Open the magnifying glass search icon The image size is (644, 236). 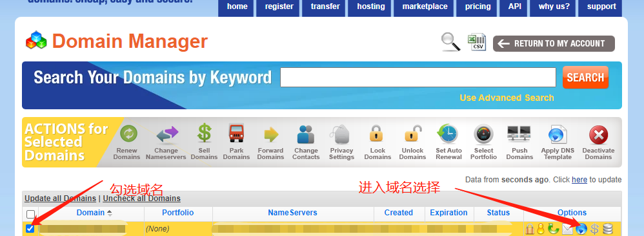[450, 42]
